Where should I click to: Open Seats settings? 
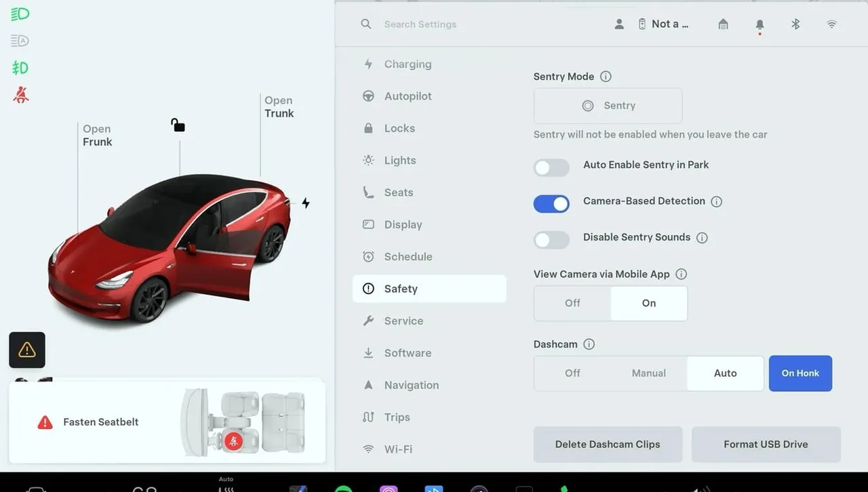(x=429, y=192)
